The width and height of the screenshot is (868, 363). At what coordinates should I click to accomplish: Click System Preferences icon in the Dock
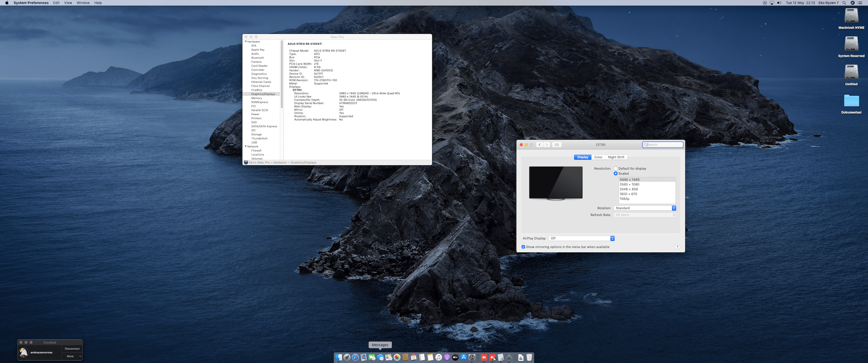(x=472, y=358)
